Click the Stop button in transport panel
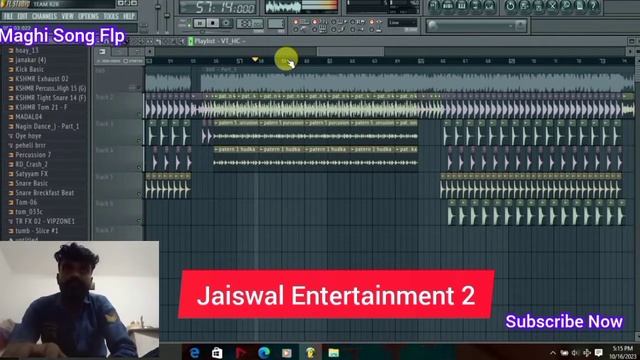 point(213,23)
